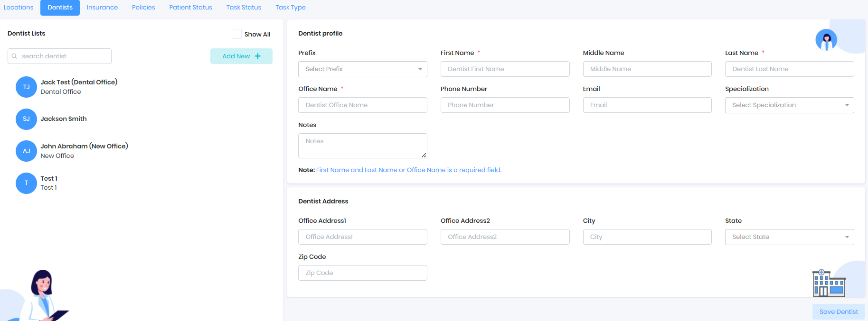Viewport: 868px width, 321px height.
Task: Click the Dentist First Name field
Action: click(x=505, y=69)
